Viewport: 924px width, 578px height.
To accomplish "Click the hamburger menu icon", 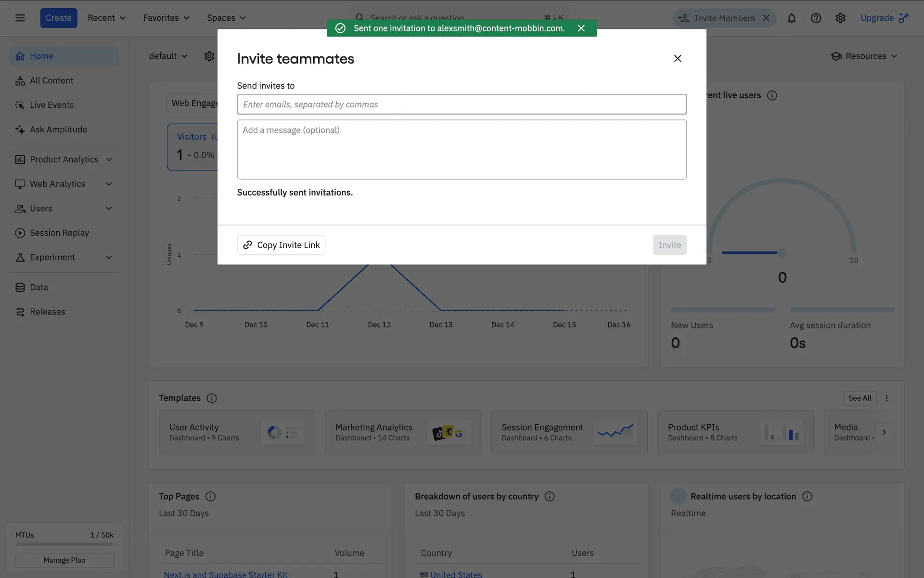I will [20, 18].
